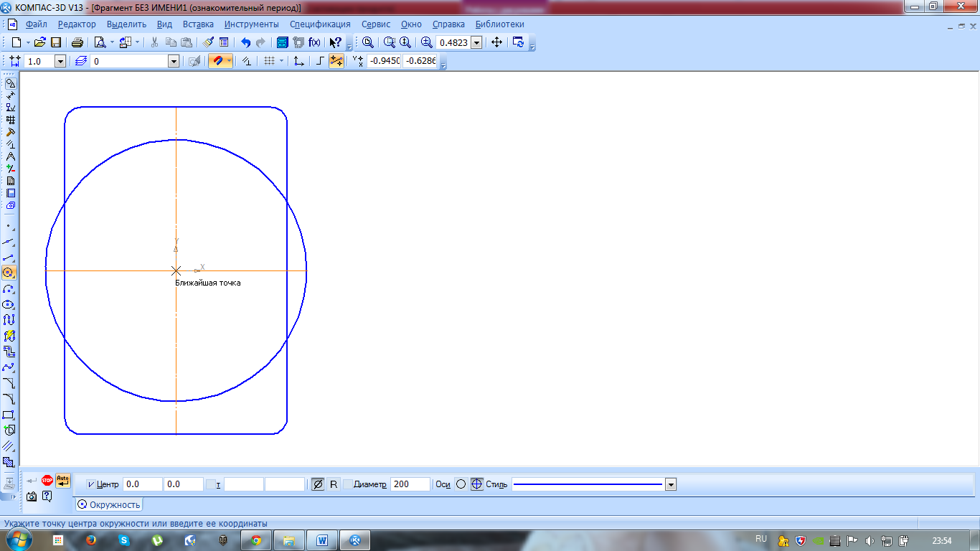Screen dimensions: 980x551
Task: Select circle with axes option
Action: pos(477,484)
